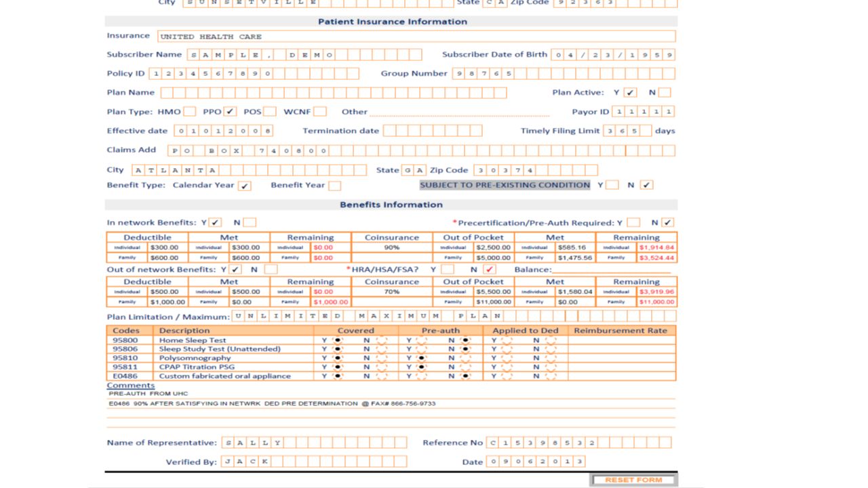Select the HMO plan type checkbox

point(190,111)
